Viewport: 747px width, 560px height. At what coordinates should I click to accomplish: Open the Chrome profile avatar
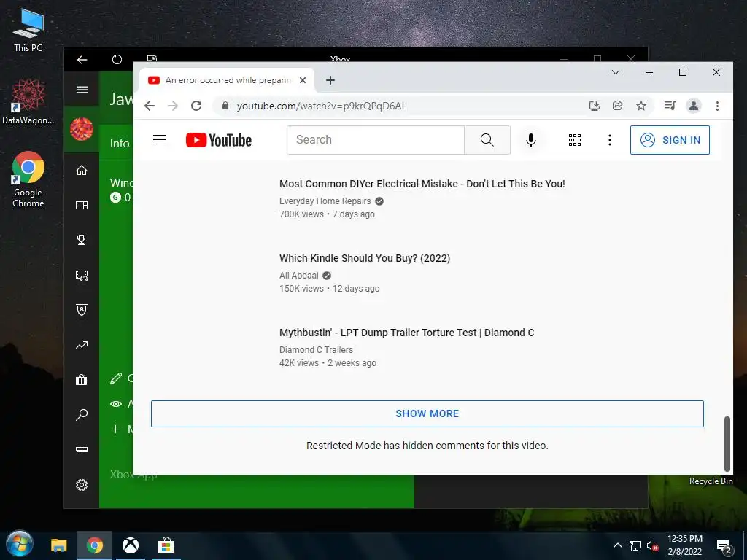pos(694,106)
